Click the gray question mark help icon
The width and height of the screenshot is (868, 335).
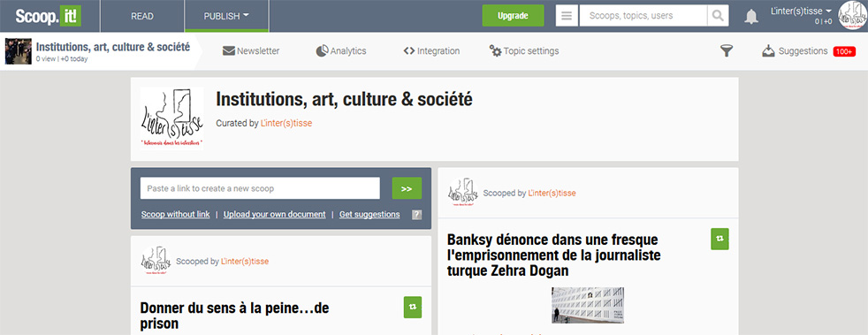[417, 215]
